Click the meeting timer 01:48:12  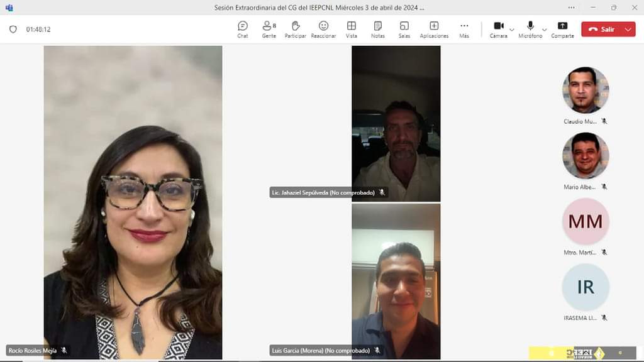(38, 29)
